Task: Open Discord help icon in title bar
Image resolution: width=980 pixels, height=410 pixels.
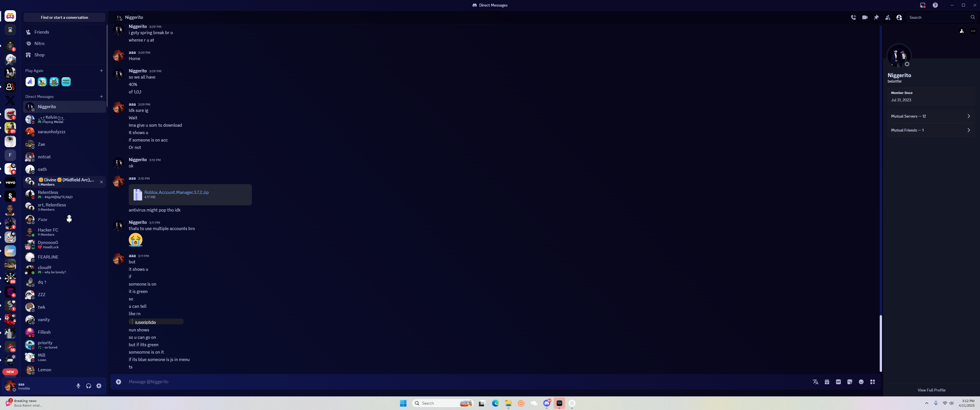Action: coord(935,5)
